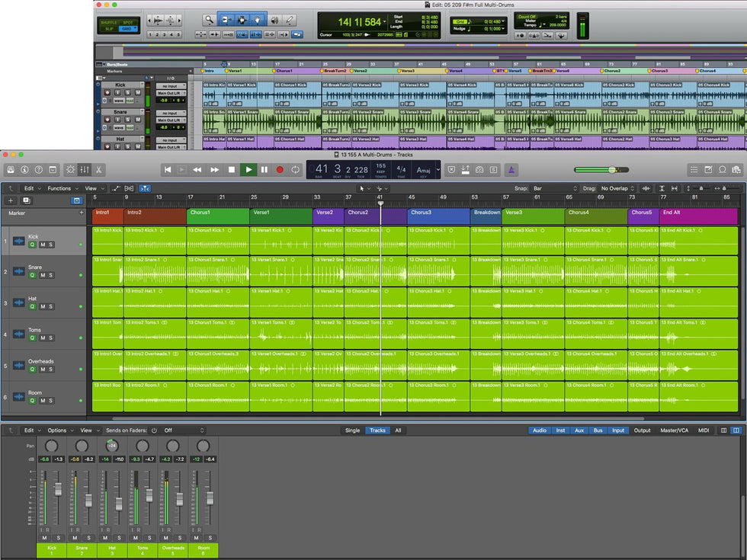
Task: Toggle the Cycle loop button
Action: click(295, 169)
